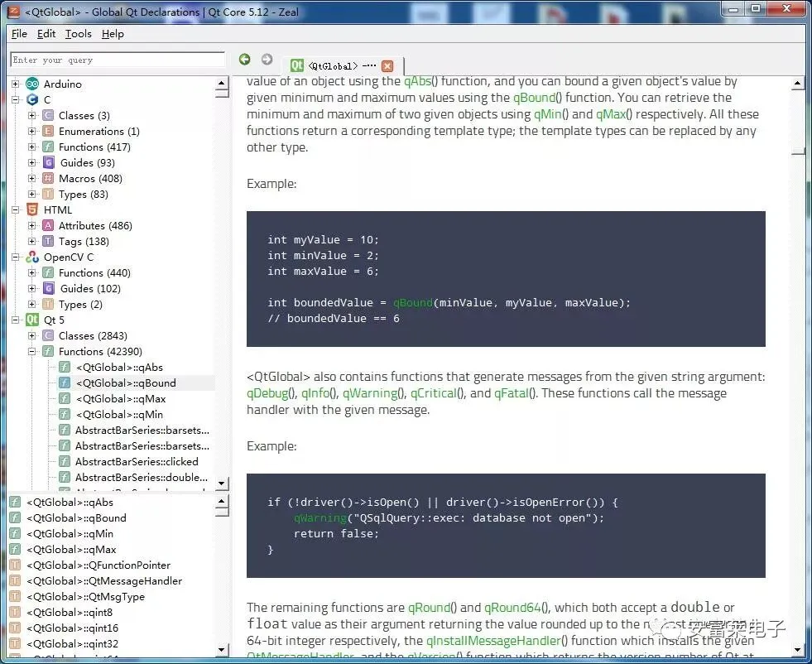Click the HTML5 docset icon
This screenshot has width=812, height=664.
(32, 209)
